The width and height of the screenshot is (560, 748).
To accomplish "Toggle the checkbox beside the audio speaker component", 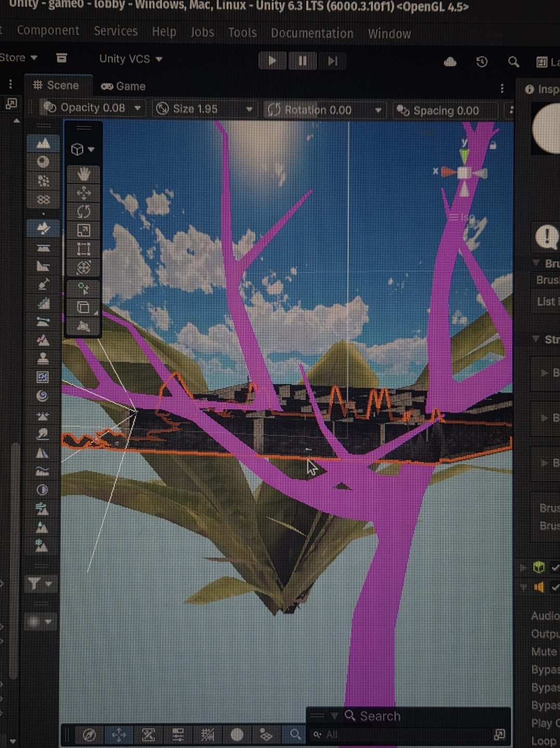I will pos(555,587).
